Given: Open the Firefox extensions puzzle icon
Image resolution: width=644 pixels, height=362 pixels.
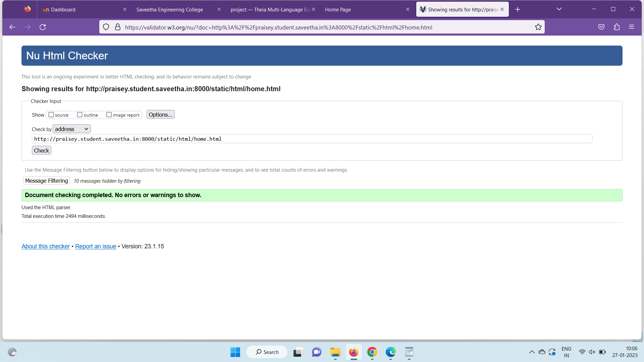Looking at the screenshot, I should [x=616, y=27].
